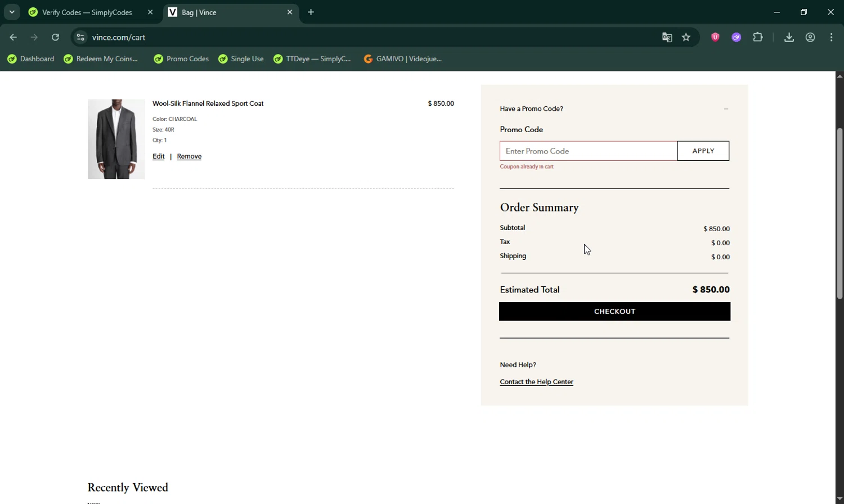Translate this page icon
844x504 pixels.
(667, 38)
